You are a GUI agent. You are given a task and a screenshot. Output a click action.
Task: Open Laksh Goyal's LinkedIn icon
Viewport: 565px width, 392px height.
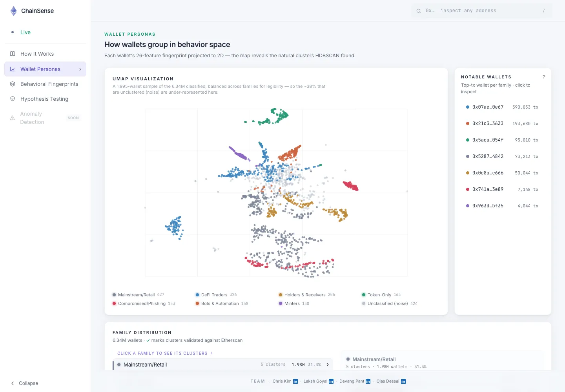331,381
